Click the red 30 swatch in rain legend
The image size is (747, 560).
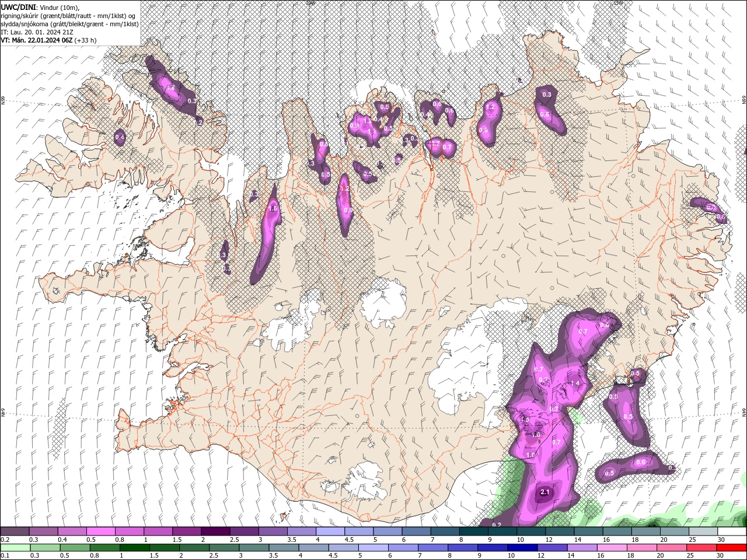pos(732,548)
